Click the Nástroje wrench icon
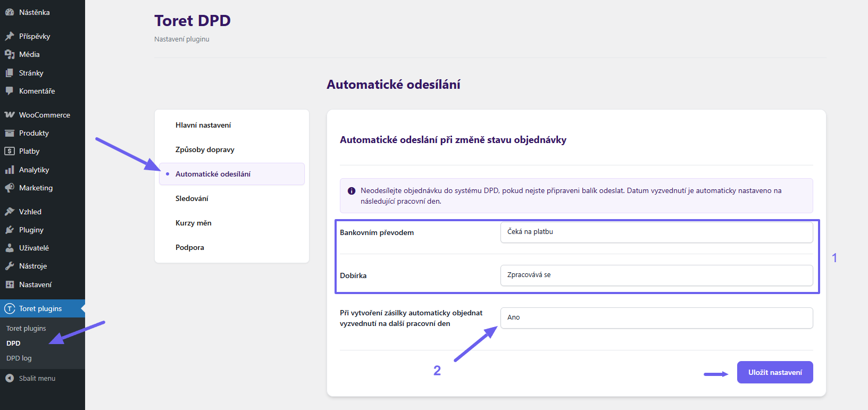Viewport: 868px width, 410px height. coord(10,266)
